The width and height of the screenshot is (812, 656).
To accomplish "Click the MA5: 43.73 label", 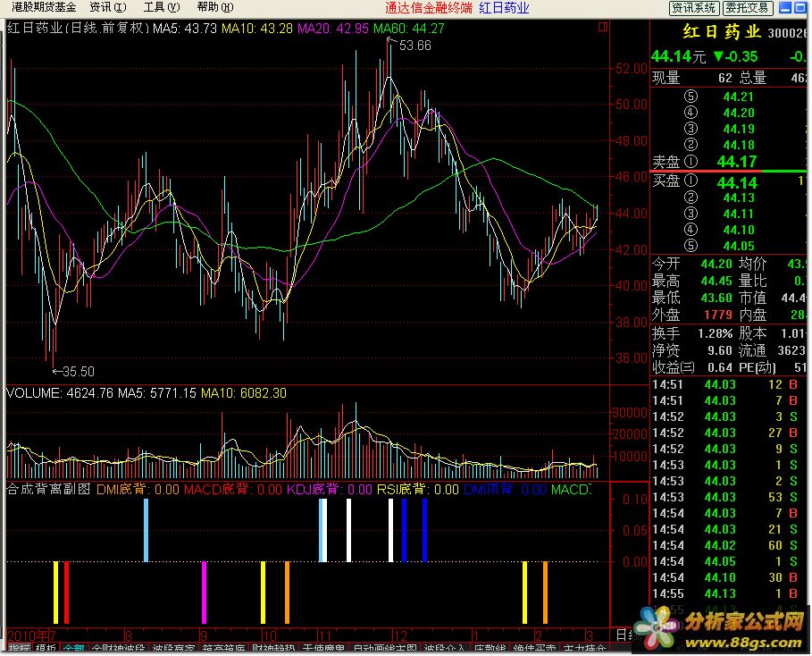I will [x=185, y=29].
